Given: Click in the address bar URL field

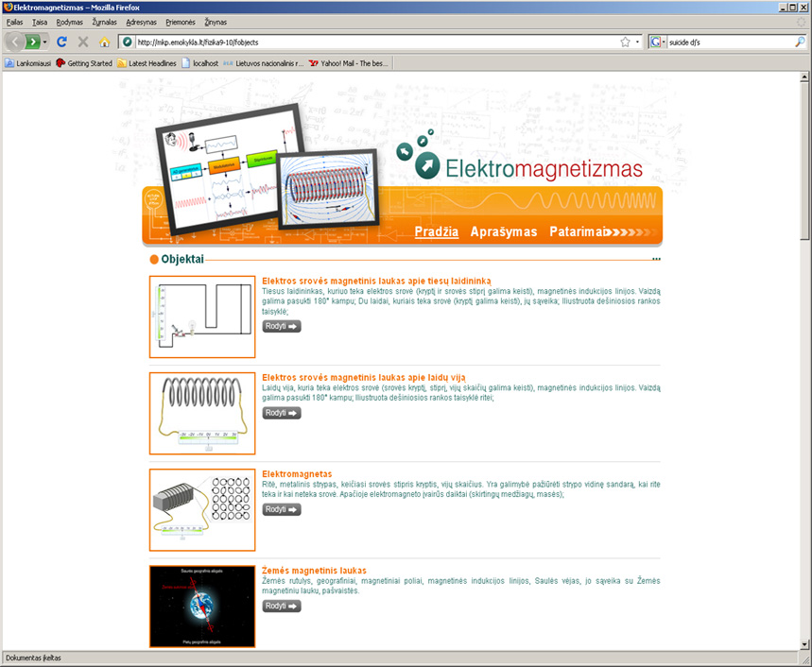Looking at the screenshot, I should [x=369, y=42].
